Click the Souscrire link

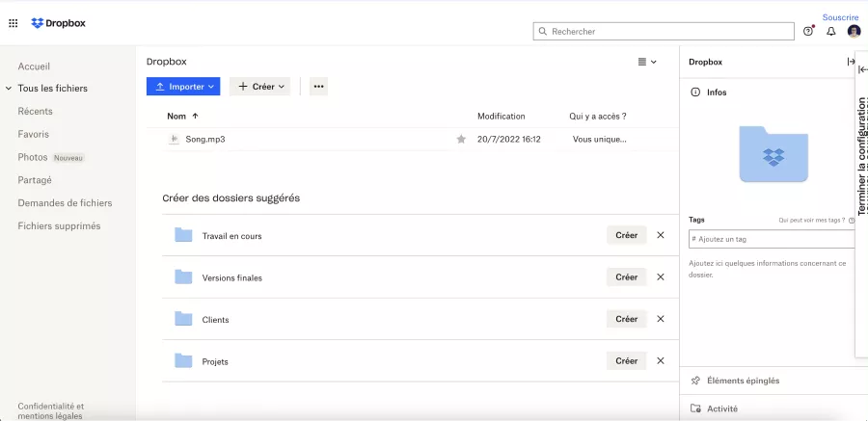click(840, 17)
